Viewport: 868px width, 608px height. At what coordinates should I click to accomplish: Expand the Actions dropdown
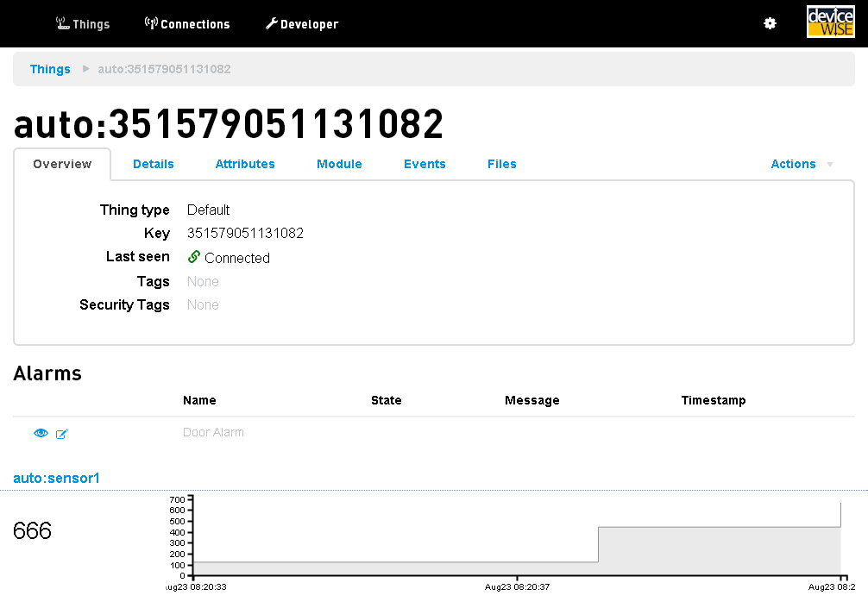(x=802, y=164)
